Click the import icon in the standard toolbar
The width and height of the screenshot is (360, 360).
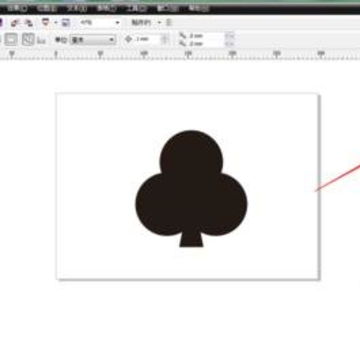[15, 23]
